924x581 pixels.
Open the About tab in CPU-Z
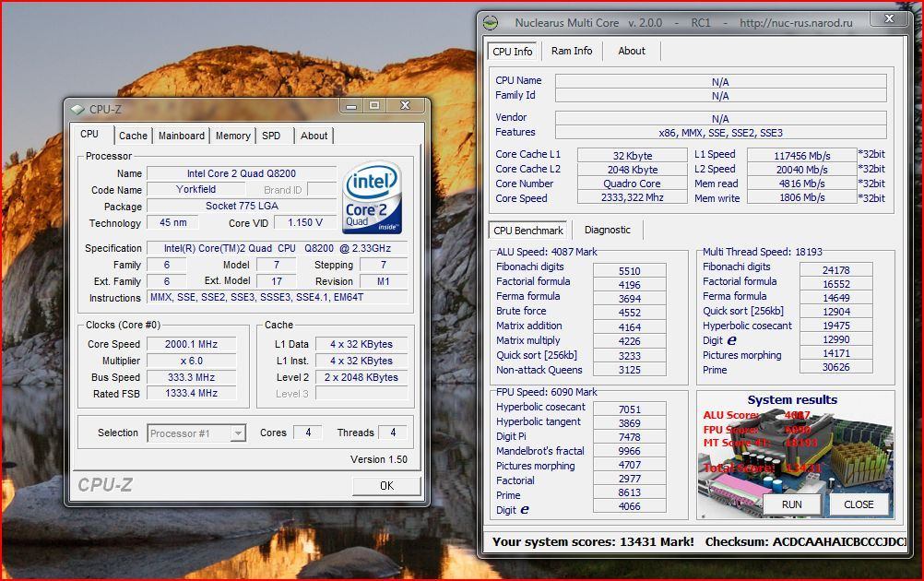314,136
